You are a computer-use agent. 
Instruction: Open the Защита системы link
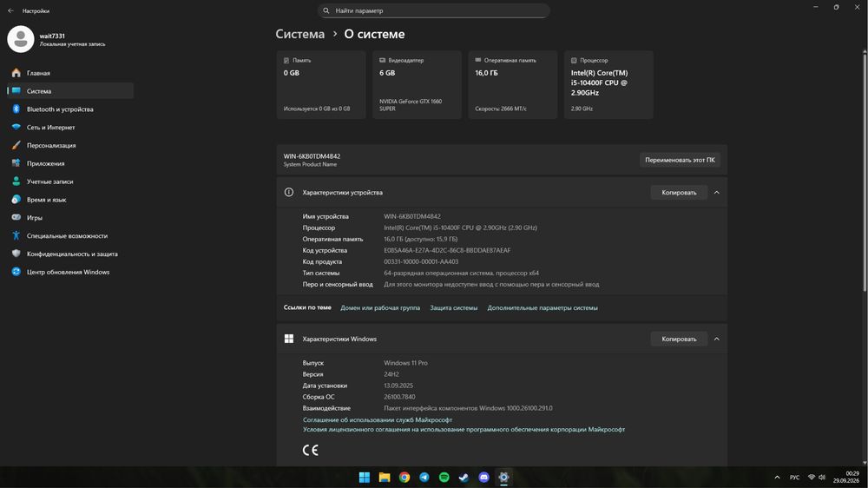point(453,308)
